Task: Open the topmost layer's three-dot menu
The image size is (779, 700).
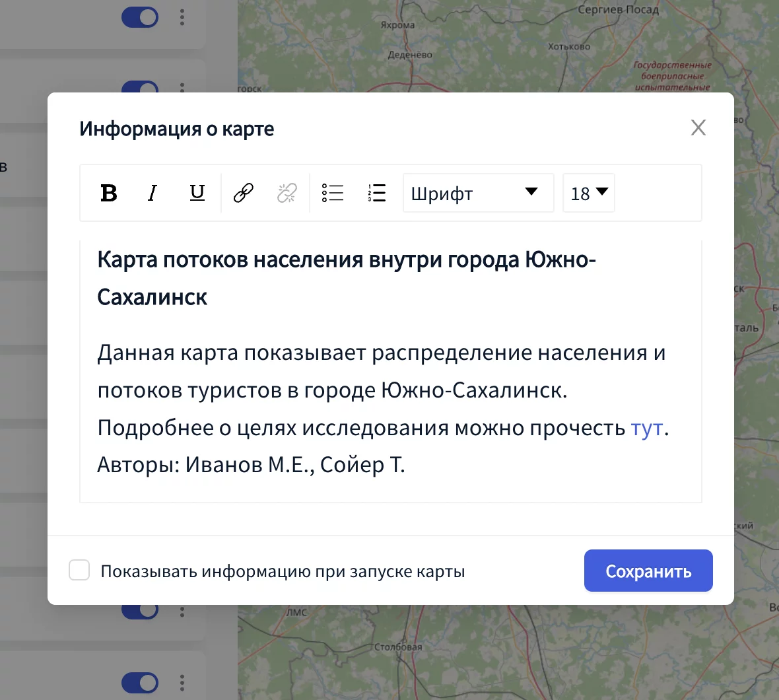Action: 182,17
